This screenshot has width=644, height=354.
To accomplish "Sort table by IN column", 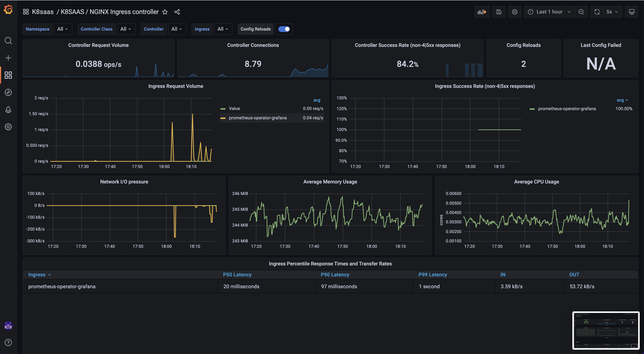I will click(503, 275).
